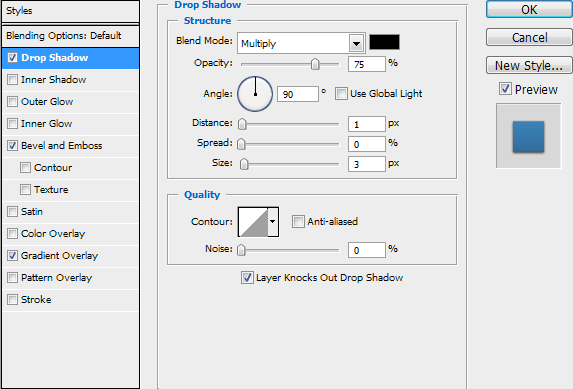Click the Noise slider handle
Screen dimensions: 573x389
click(241, 250)
